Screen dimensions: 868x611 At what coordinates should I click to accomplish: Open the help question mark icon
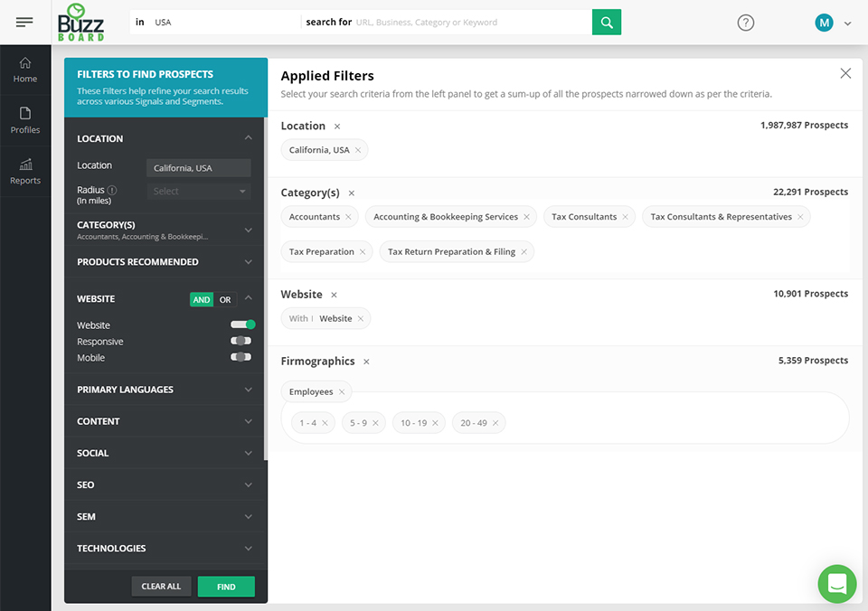[x=745, y=23]
